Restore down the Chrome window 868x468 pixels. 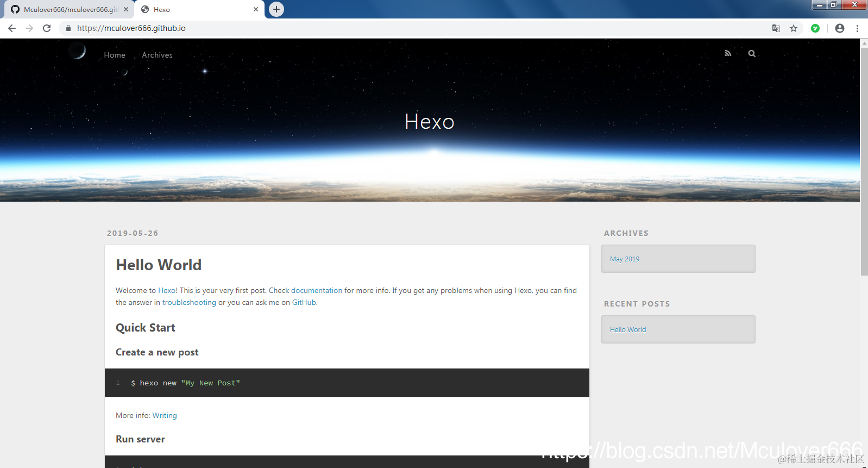pos(833,5)
